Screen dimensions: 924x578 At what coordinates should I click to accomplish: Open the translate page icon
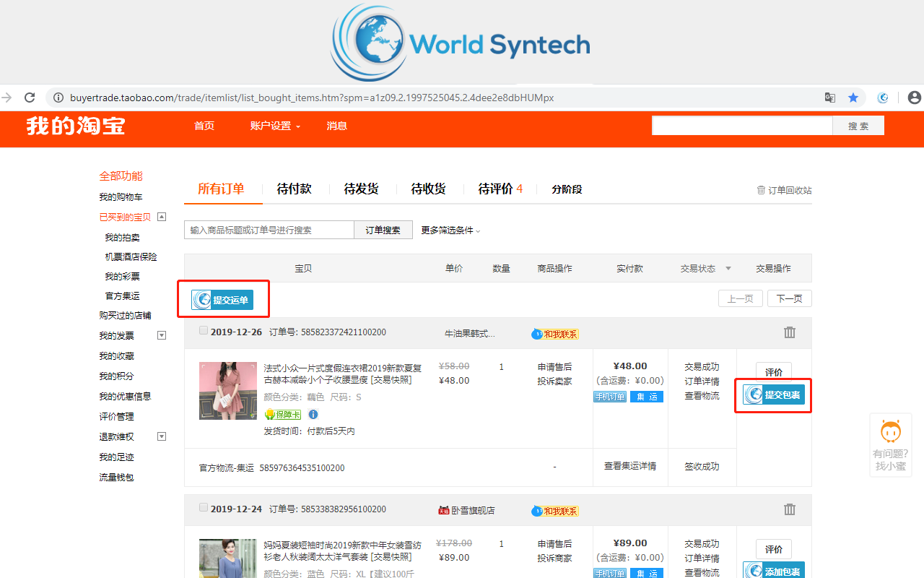click(831, 98)
